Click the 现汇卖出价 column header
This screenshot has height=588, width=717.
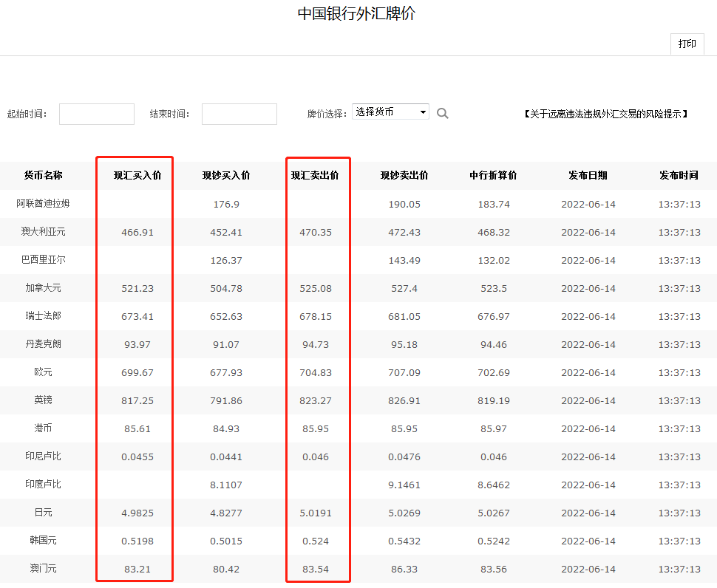[x=316, y=176]
